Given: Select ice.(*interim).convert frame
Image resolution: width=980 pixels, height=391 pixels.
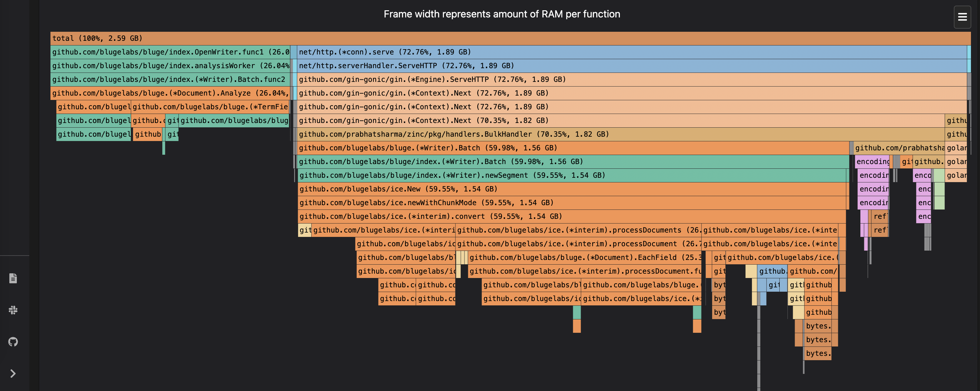Looking at the screenshot, I should [572, 216].
